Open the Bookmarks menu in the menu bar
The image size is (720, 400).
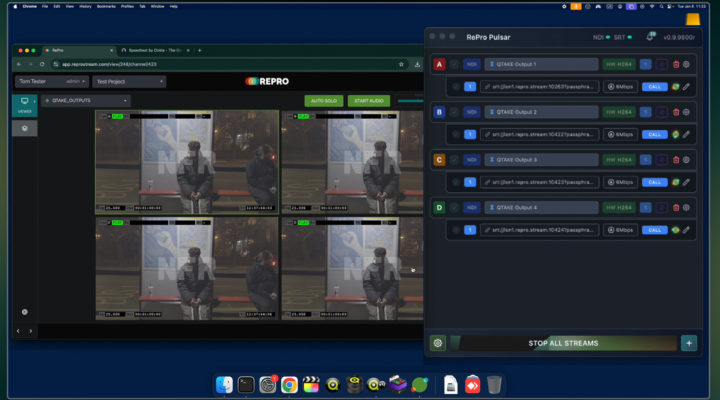point(106,6)
